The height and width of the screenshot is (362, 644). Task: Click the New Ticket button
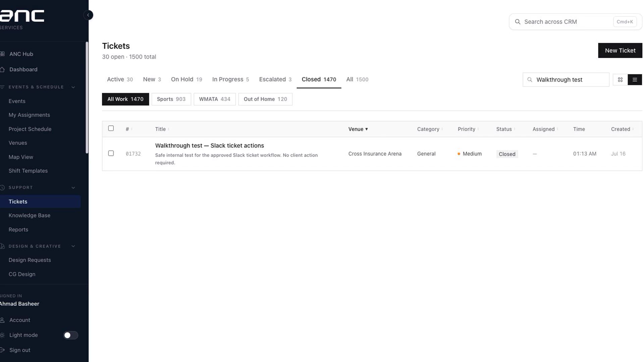click(620, 51)
